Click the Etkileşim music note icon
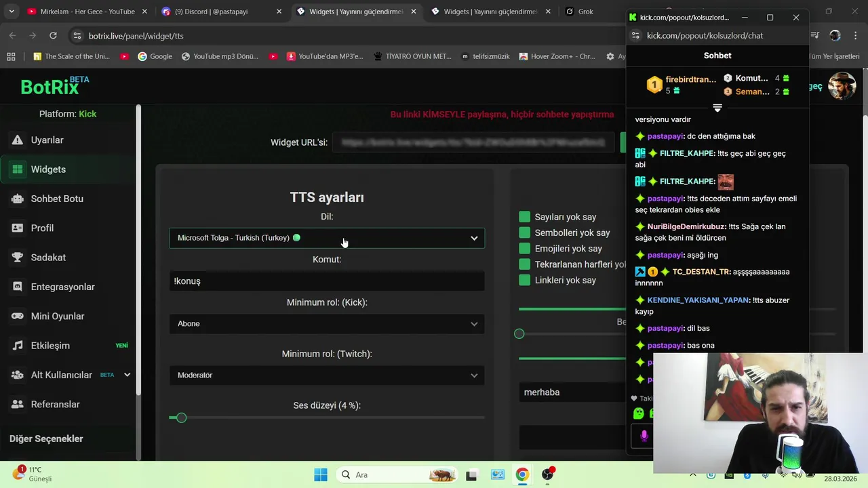This screenshot has height=488, width=868. coord(18,346)
